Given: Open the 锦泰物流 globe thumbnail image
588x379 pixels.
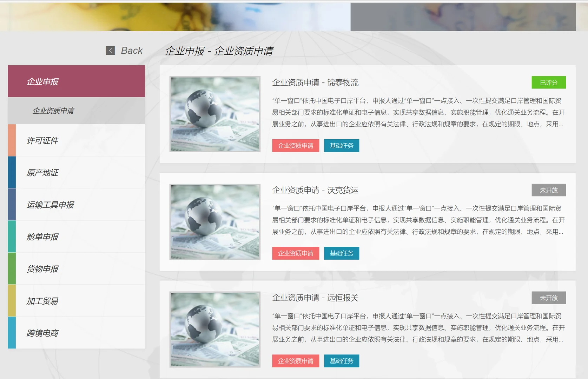Looking at the screenshot, I should pyautogui.click(x=215, y=114).
